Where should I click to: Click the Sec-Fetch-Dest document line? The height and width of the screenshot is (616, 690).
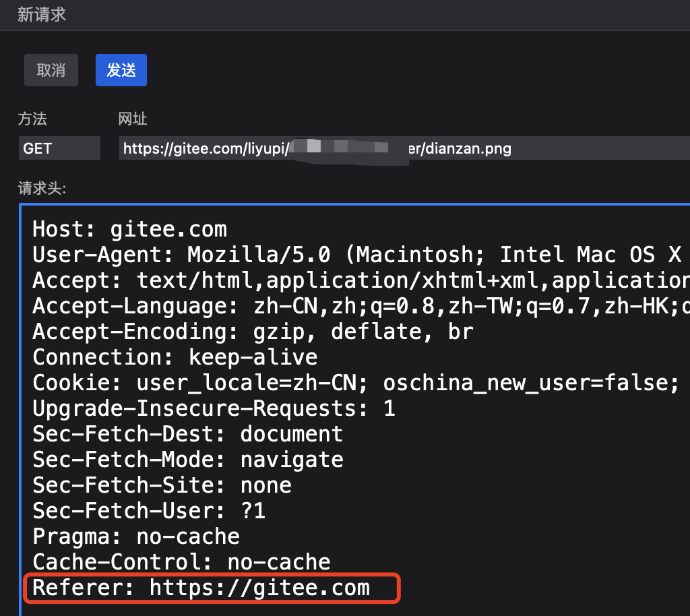pos(188,434)
